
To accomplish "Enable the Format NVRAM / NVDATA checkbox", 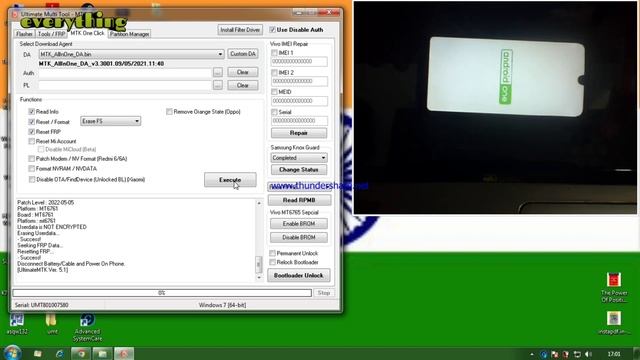I will [x=31, y=168].
